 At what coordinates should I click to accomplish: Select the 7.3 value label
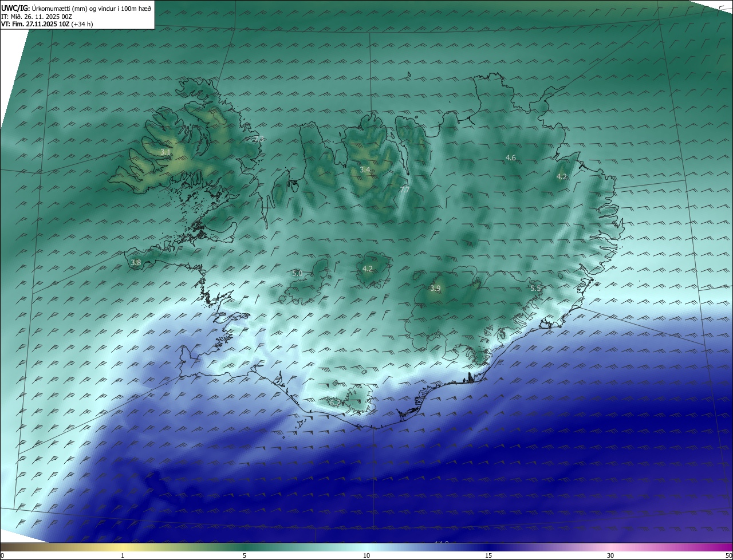259,139
